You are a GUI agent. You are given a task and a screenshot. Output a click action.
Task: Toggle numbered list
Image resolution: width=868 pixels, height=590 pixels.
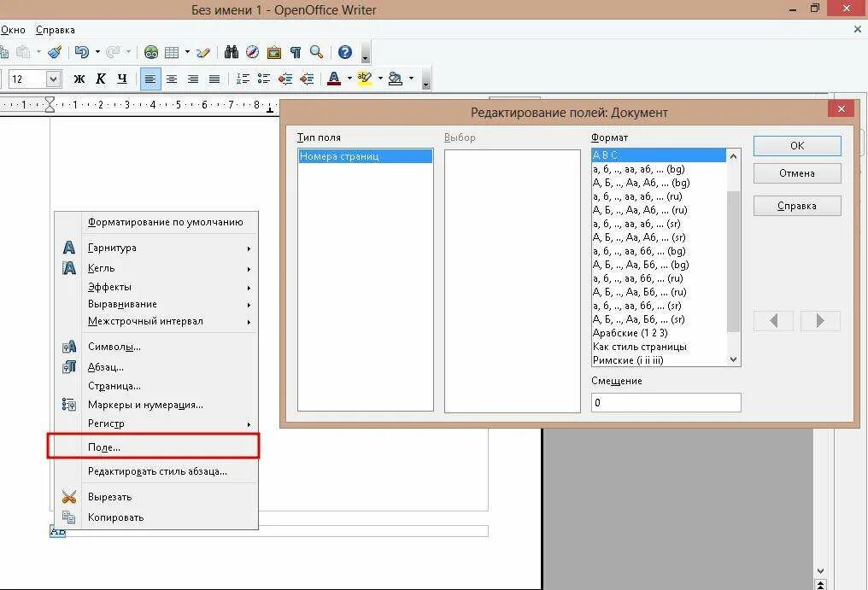point(243,79)
